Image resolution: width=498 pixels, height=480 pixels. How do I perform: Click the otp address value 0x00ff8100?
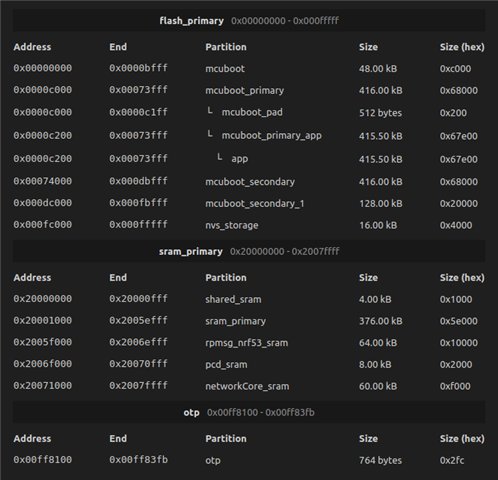click(x=43, y=460)
